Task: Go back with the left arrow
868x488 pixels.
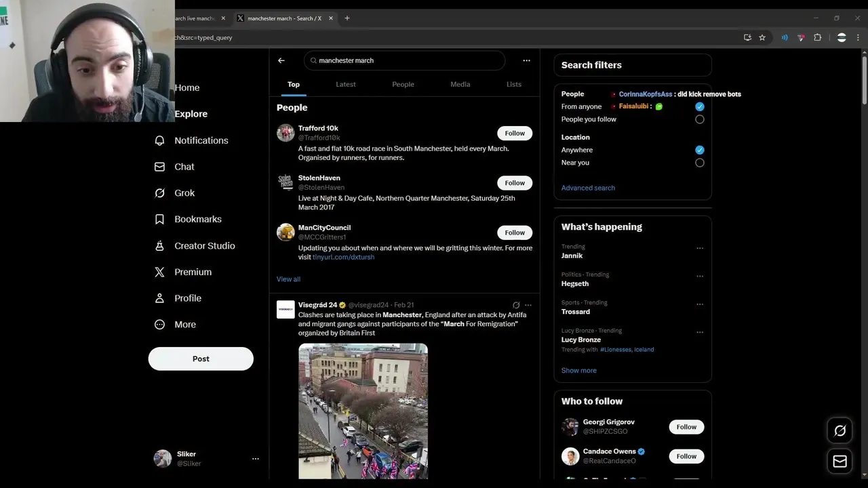Action: 281,60
